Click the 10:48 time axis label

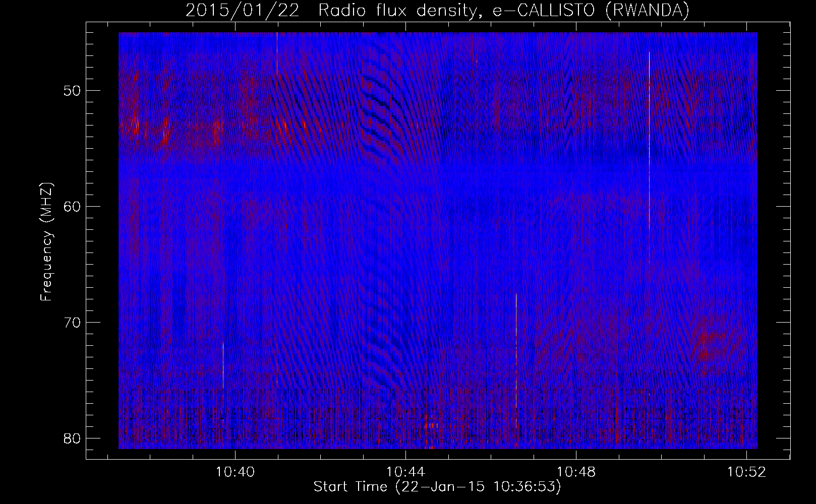[x=576, y=472]
